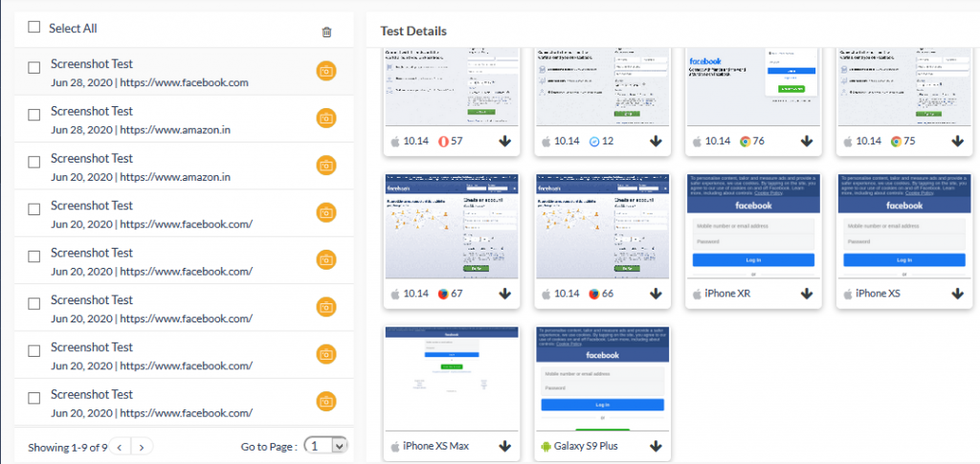Click the "Select All" label text
Screen dimensions: 980x464
click(73, 28)
